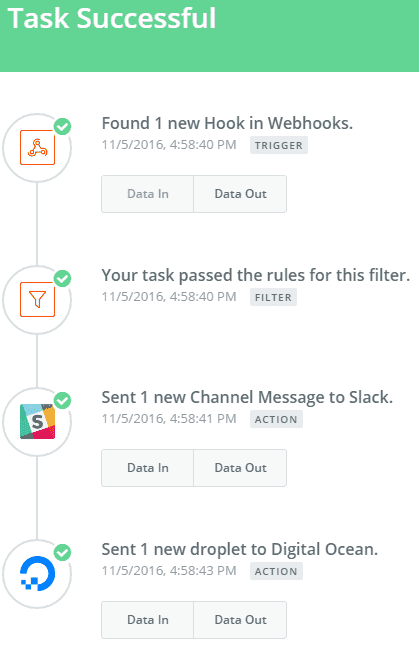Open Data In for Webhooks trigger
The height and width of the screenshot is (654, 419).
click(x=148, y=194)
